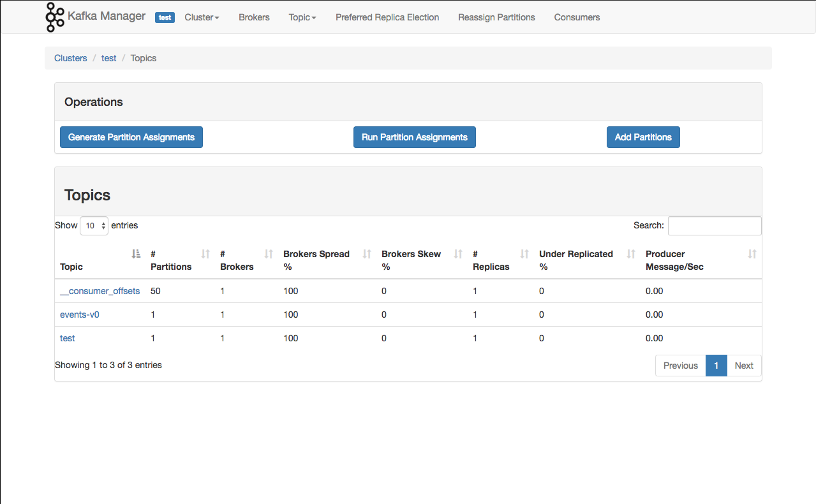Click the Previous pagination button

pyautogui.click(x=681, y=366)
